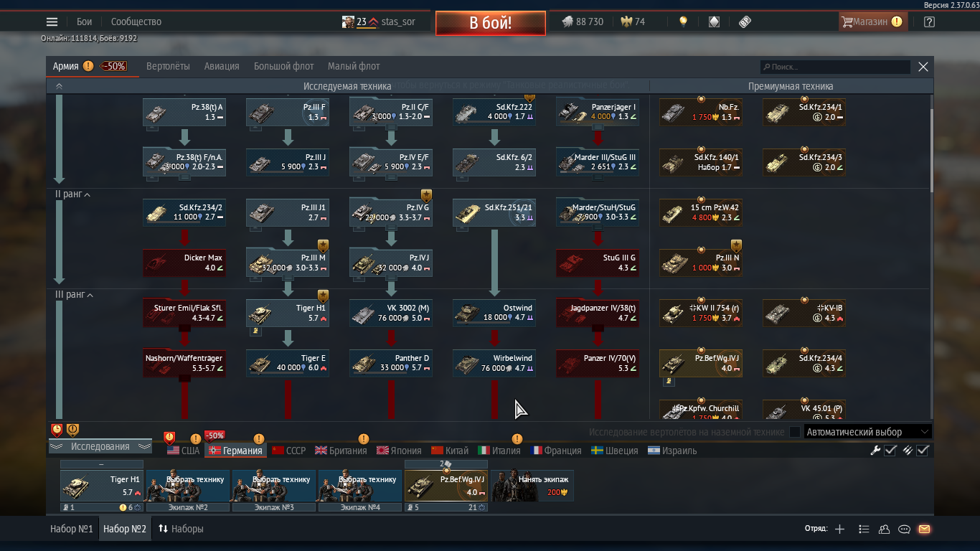Screen dimensions: 980x551
Task: Open the Бои menu
Action: point(85,22)
